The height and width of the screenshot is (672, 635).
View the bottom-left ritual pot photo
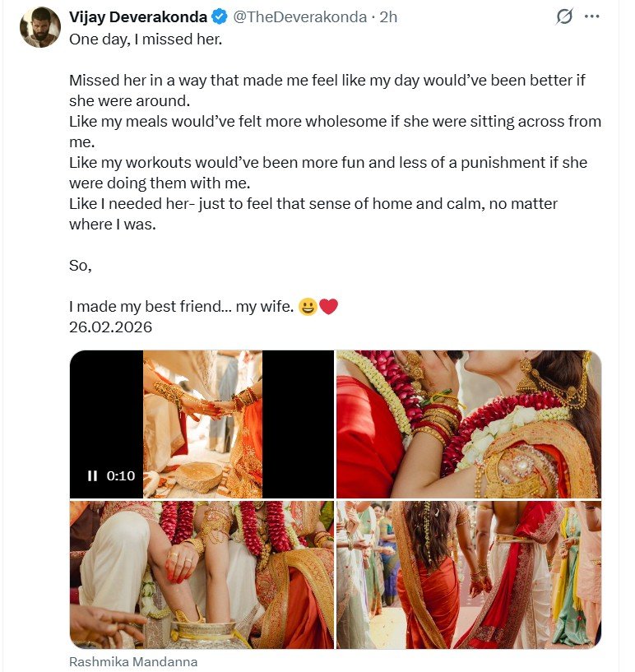coord(202,575)
